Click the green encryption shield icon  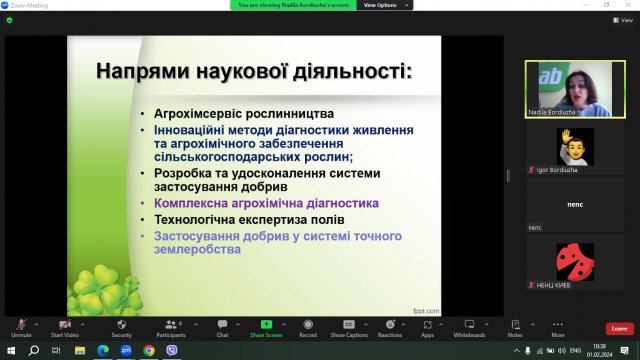pos(9,20)
